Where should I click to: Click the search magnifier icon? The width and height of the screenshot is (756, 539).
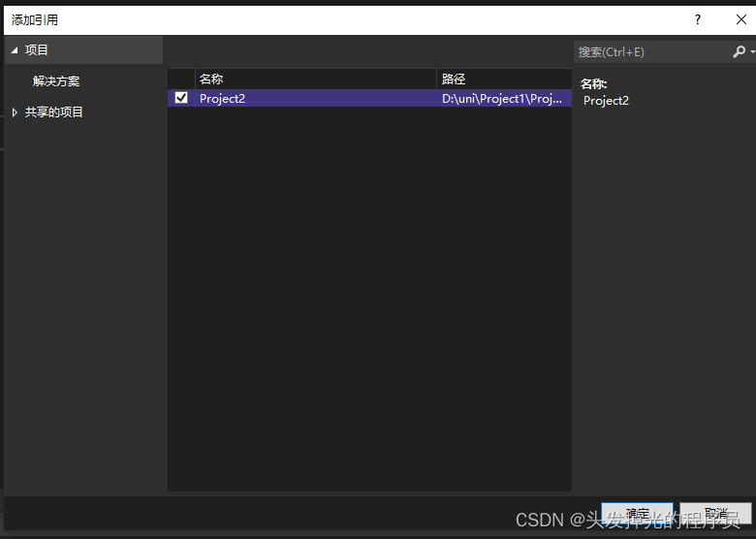coord(739,51)
